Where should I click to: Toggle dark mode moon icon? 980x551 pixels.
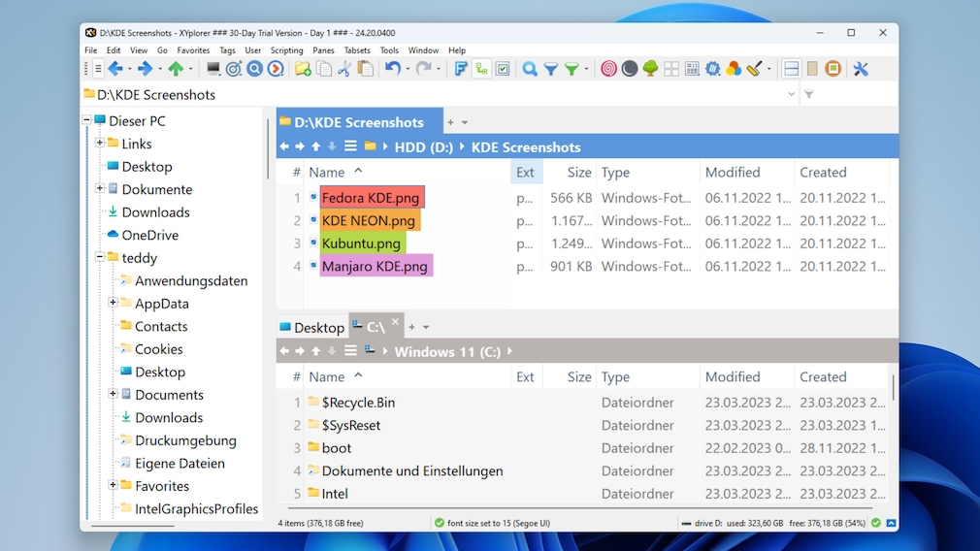click(630, 69)
